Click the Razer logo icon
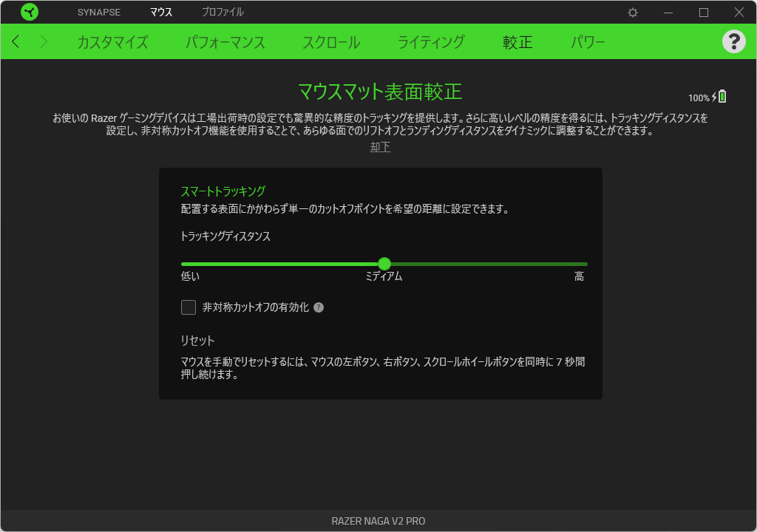This screenshot has width=757, height=532. pos(30,12)
